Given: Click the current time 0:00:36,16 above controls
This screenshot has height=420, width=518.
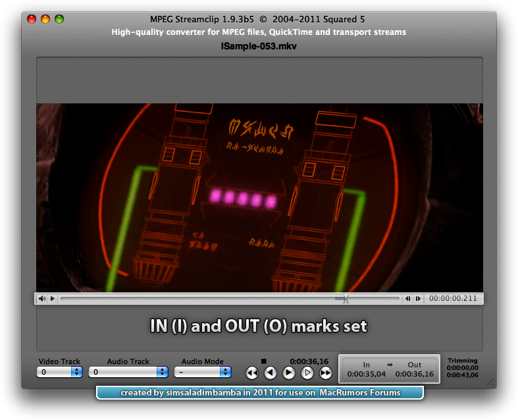Looking at the screenshot, I should (x=309, y=361).
